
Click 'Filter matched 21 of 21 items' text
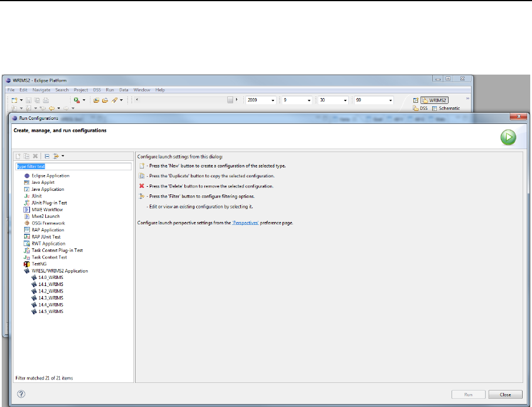44,378
